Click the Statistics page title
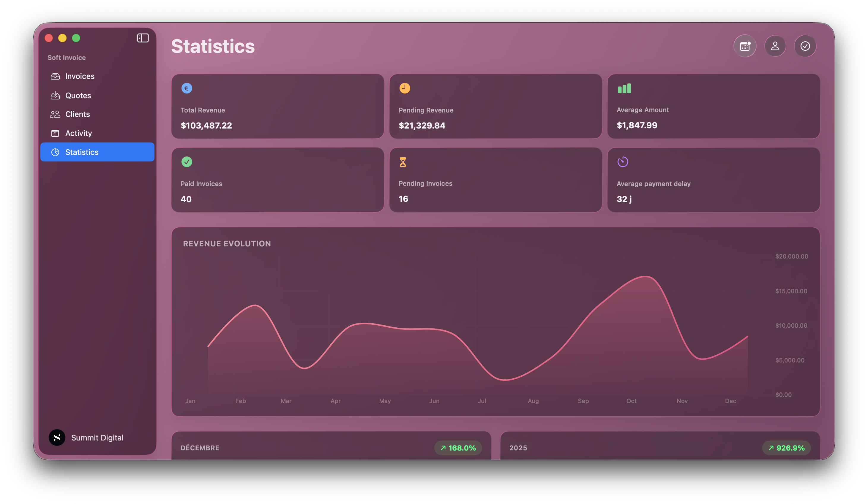The height and width of the screenshot is (504, 868). tap(213, 46)
